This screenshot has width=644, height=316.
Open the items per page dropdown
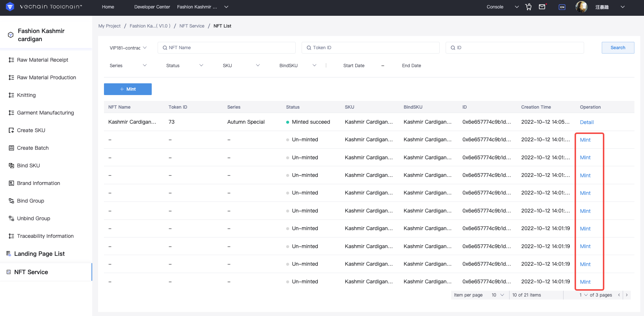coord(498,295)
